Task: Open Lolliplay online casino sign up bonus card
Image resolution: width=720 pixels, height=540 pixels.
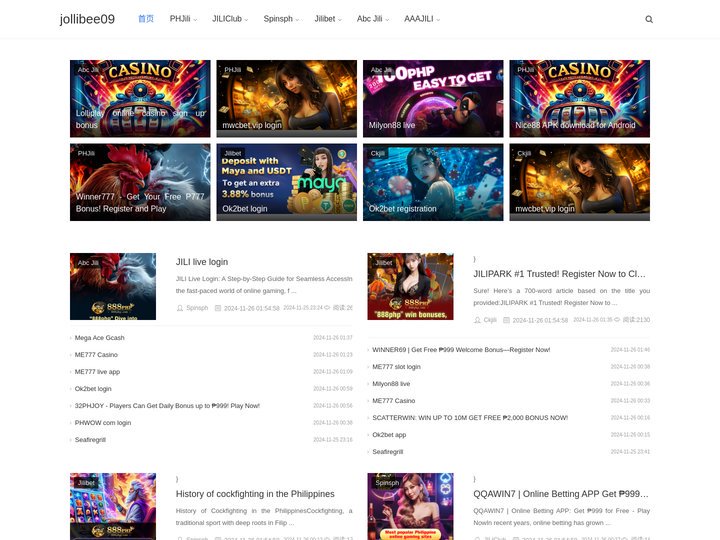Action: 140,99
